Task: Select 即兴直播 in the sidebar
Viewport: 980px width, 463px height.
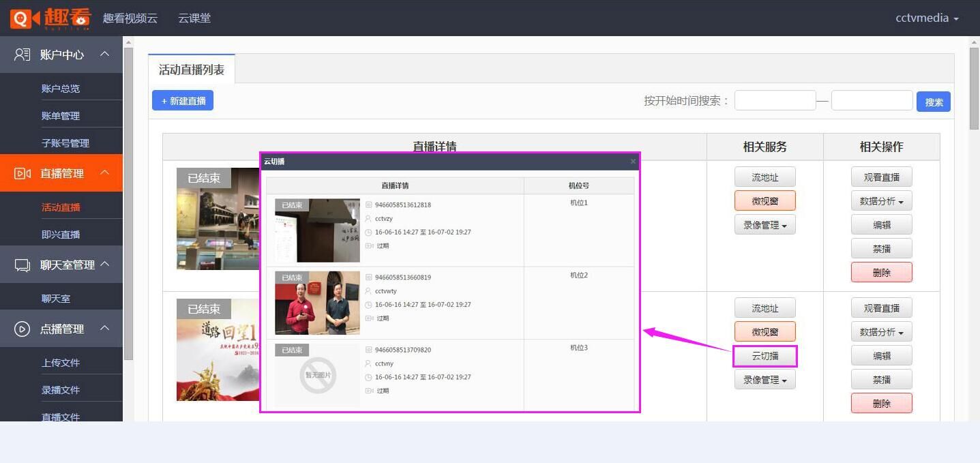Action: coord(61,235)
